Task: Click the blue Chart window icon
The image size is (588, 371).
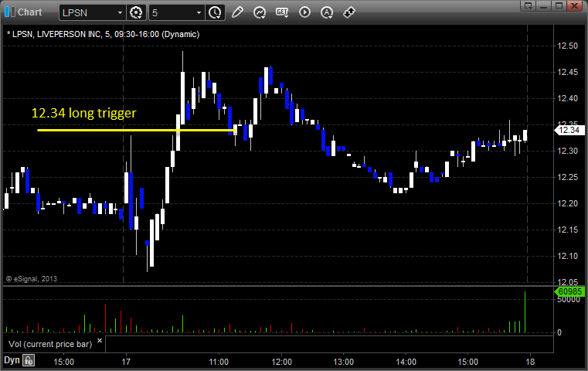Action: [x=9, y=12]
